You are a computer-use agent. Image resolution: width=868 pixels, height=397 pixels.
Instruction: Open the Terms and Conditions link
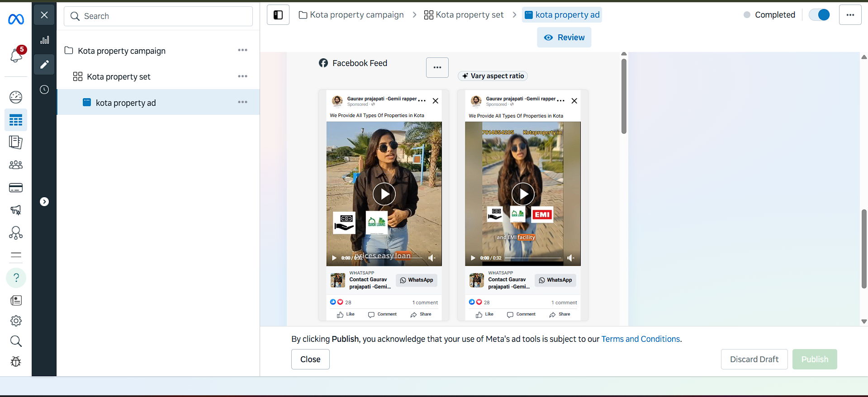(640, 339)
